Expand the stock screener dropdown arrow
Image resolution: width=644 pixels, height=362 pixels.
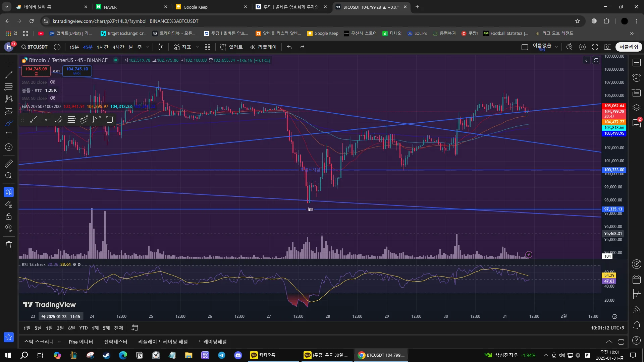[59, 342]
